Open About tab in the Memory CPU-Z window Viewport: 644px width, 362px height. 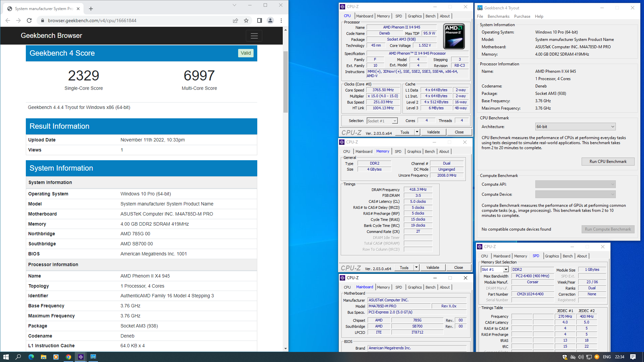click(444, 152)
